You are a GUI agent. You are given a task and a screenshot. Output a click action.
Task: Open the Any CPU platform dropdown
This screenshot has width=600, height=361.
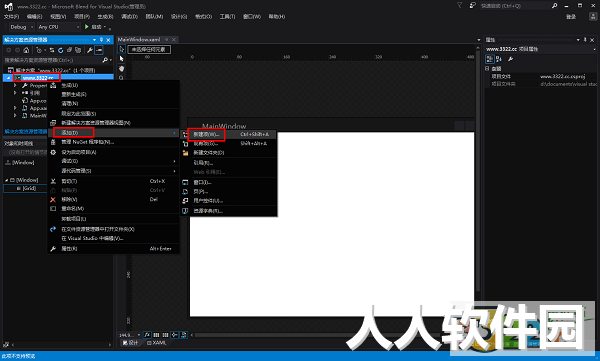click(x=59, y=27)
